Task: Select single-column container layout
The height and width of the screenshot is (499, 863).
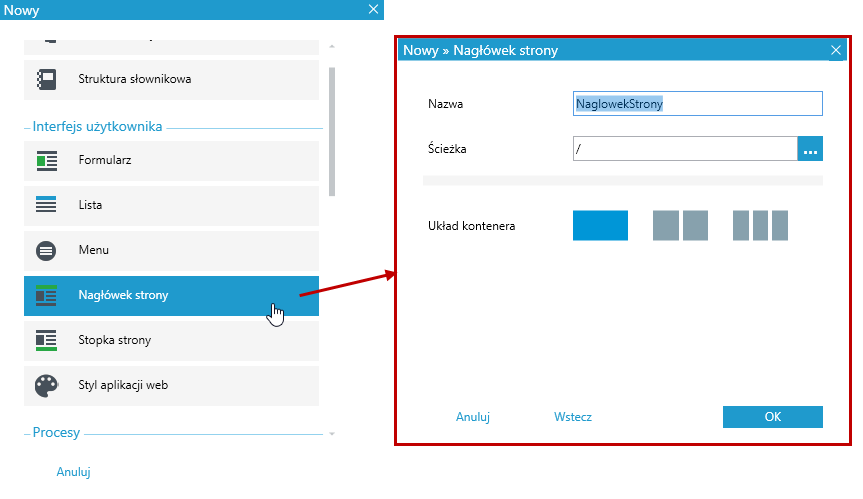Action: [x=600, y=226]
